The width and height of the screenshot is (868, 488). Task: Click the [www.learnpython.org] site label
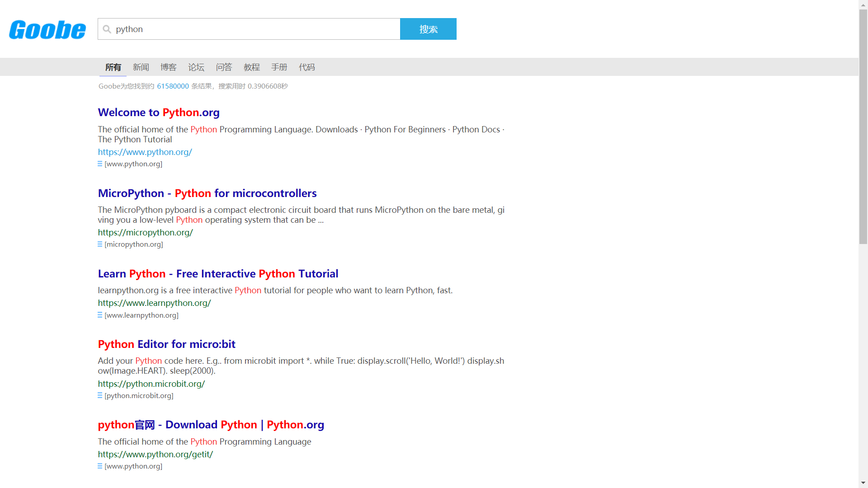click(142, 315)
